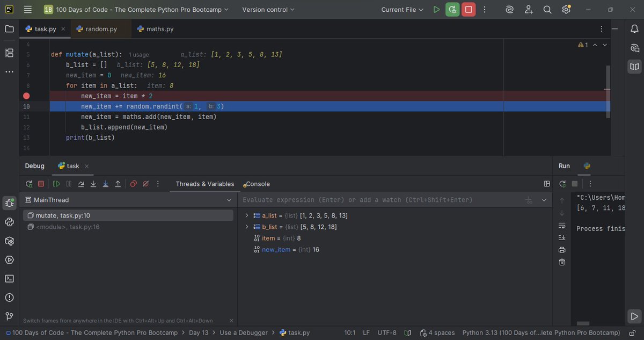The image size is (644, 340).
Task: Open IDE Settings gear icon
Action: 566,10
